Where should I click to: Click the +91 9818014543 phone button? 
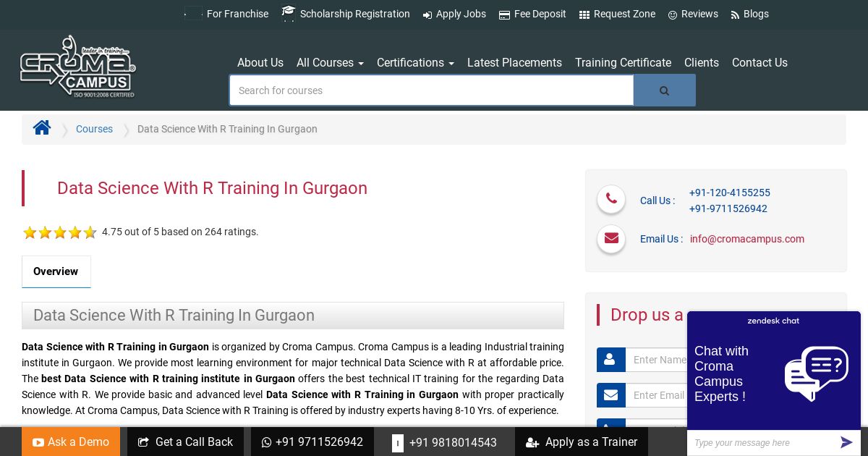pyautogui.click(x=444, y=442)
